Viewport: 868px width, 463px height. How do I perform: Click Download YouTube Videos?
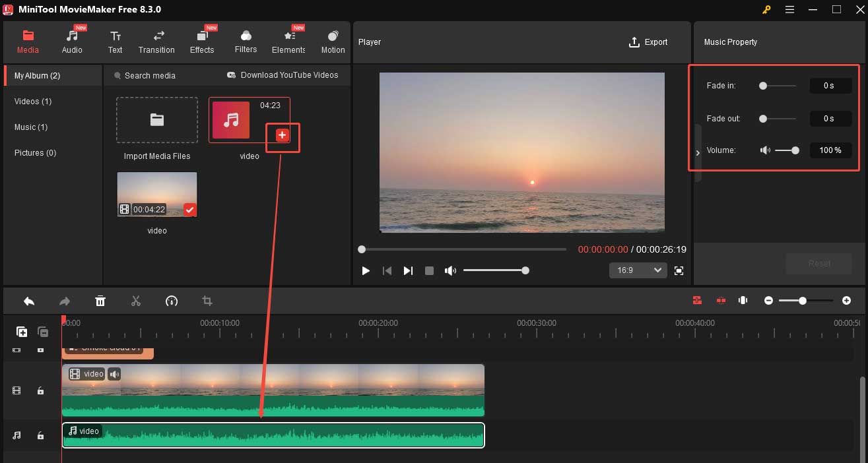(x=283, y=75)
